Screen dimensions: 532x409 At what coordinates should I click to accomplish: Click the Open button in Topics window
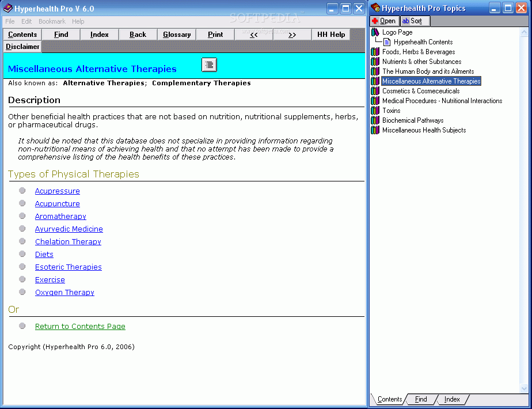[x=384, y=21]
